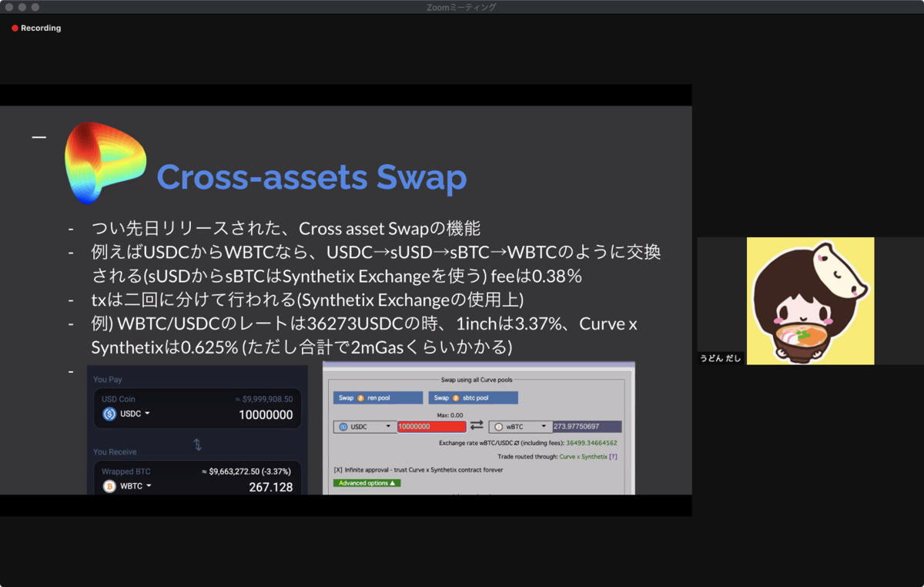This screenshot has height=587, width=924.
Task: Click the [?] help link after Synthetix
Action: (x=613, y=457)
